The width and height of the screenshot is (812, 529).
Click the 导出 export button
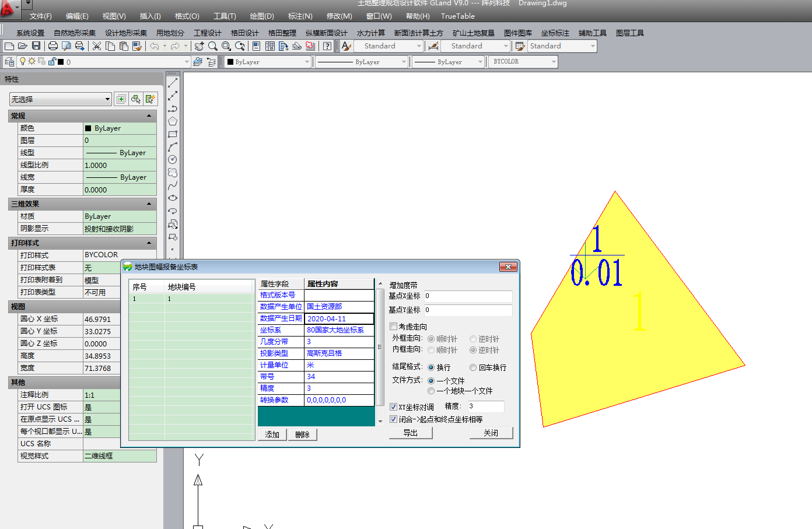click(411, 433)
